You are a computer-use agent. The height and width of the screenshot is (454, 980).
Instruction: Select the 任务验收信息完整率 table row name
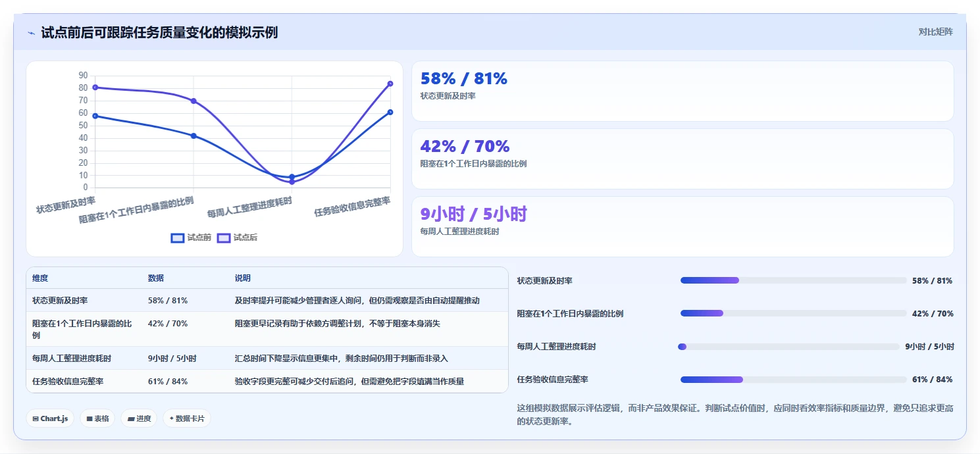point(68,382)
